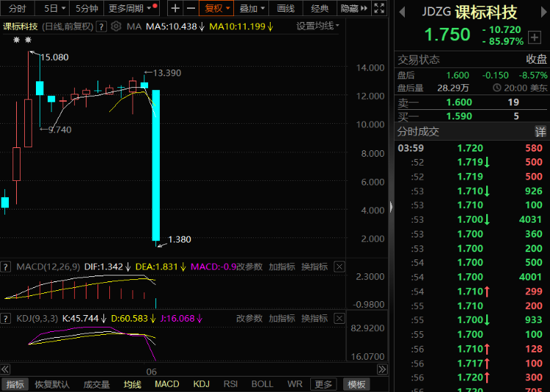
Task: Select 指标 bottom tab
Action: (15, 384)
